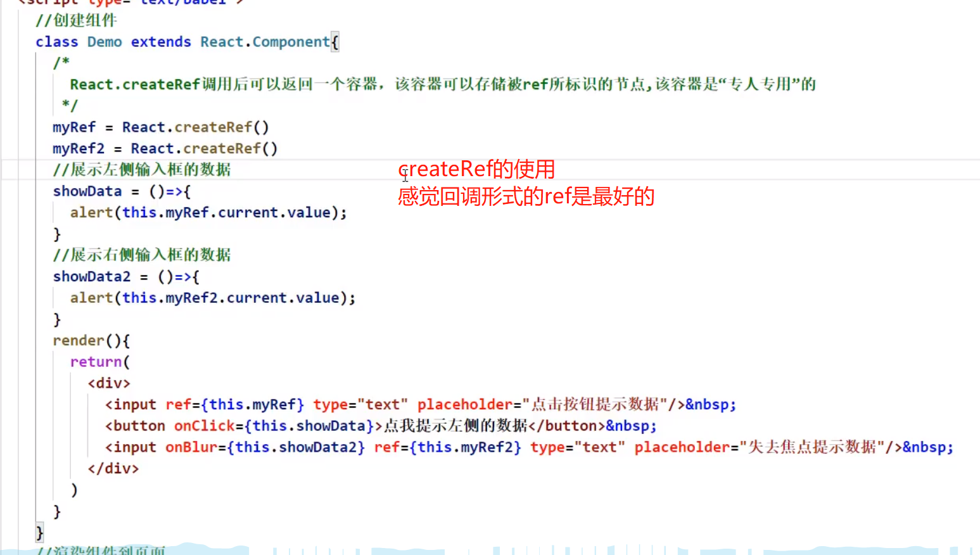The image size is (980, 555).
Task: Click the 'showData2 = ()=>{' line
Action: coord(126,277)
